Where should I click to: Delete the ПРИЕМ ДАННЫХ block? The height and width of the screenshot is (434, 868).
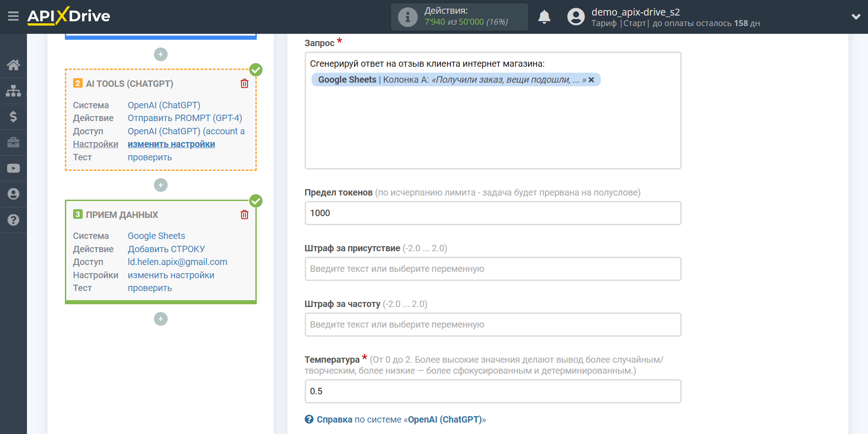point(244,215)
